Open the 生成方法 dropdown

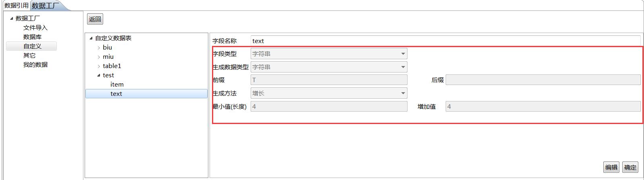(x=403, y=93)
